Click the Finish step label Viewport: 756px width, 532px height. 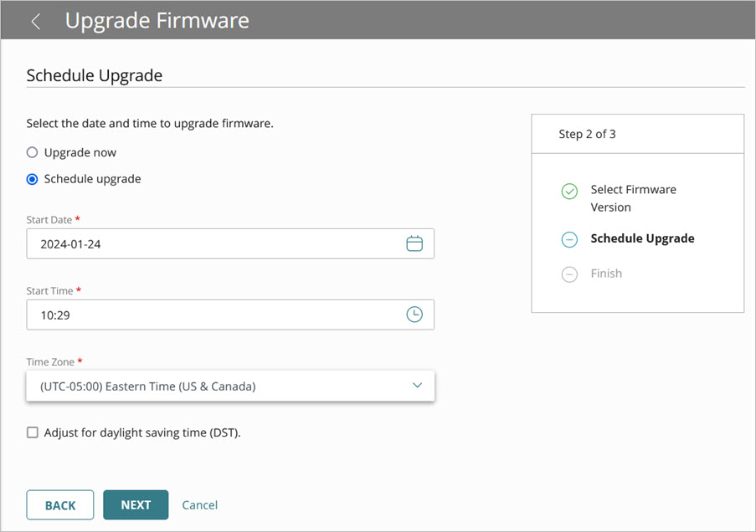(605, 274)
